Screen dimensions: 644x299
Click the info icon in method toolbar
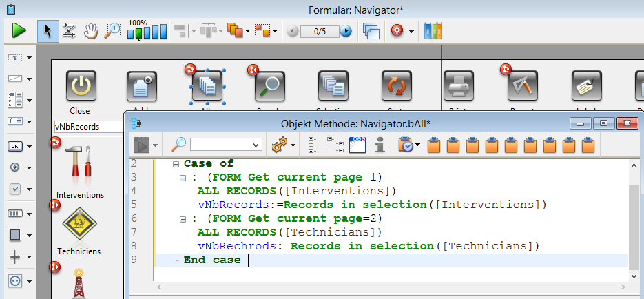378,144
